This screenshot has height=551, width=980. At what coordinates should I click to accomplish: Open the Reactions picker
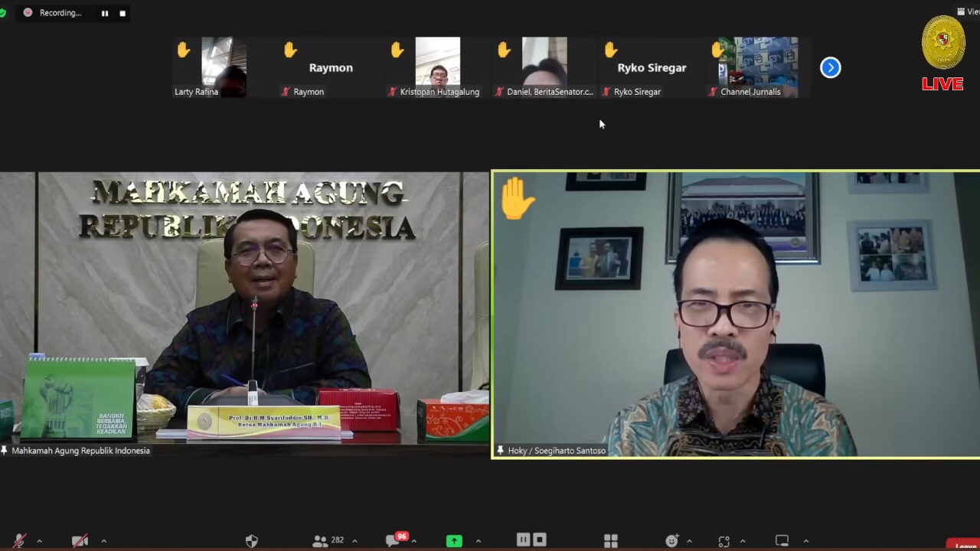pyautogui.click(x=671, y=541)
